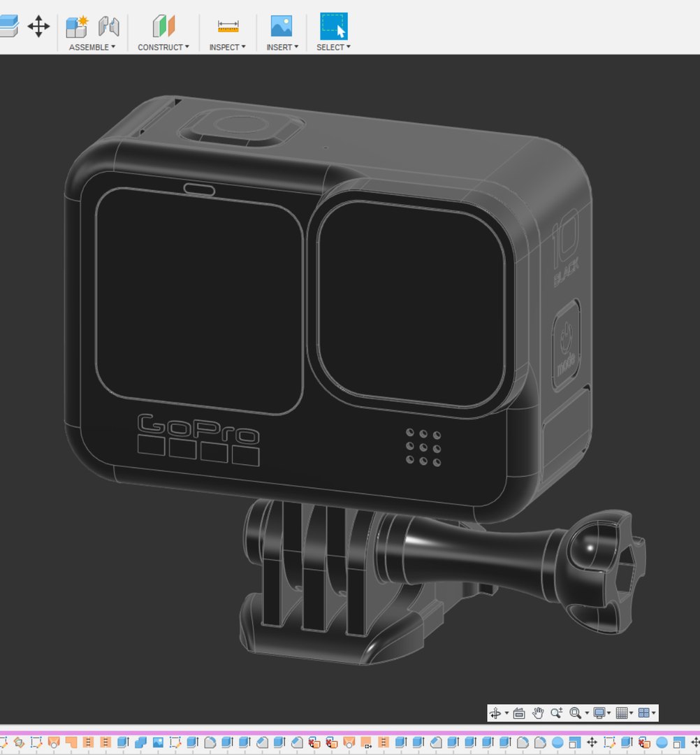Select the orange feature with small arrow in the timeline
The width and height of the screenshot is (700, 755).
[365, 742]
